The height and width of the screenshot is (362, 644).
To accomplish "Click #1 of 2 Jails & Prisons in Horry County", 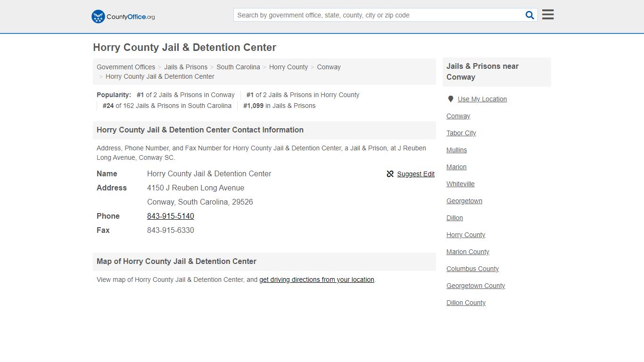I will pyautogui.click(x=303, y=95).
